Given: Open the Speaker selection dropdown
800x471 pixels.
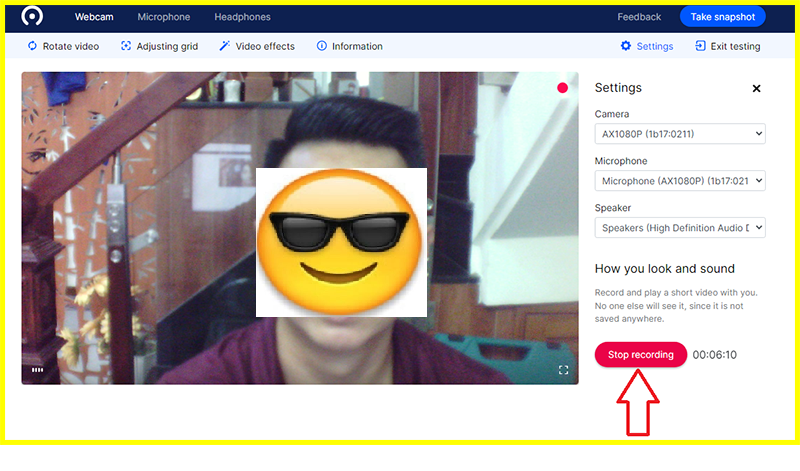Looking at the screenshot, I should 680,228.
